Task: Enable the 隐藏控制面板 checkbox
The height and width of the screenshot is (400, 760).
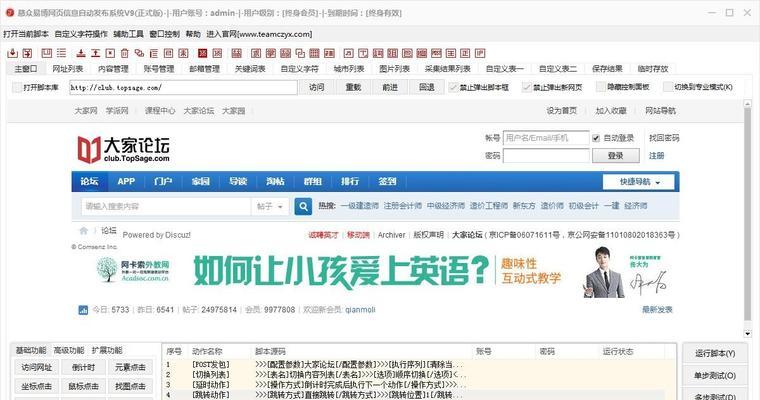Action: 597,87
